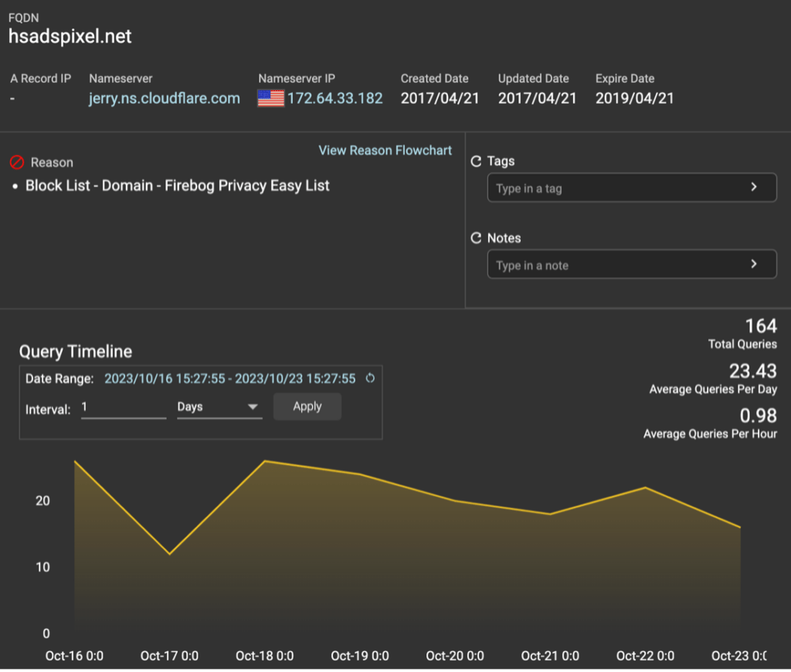The height and width of the screenshot is (672, 791).
Task: Click the Oct-21 data point on chart
Action: (x=550, y=514)
